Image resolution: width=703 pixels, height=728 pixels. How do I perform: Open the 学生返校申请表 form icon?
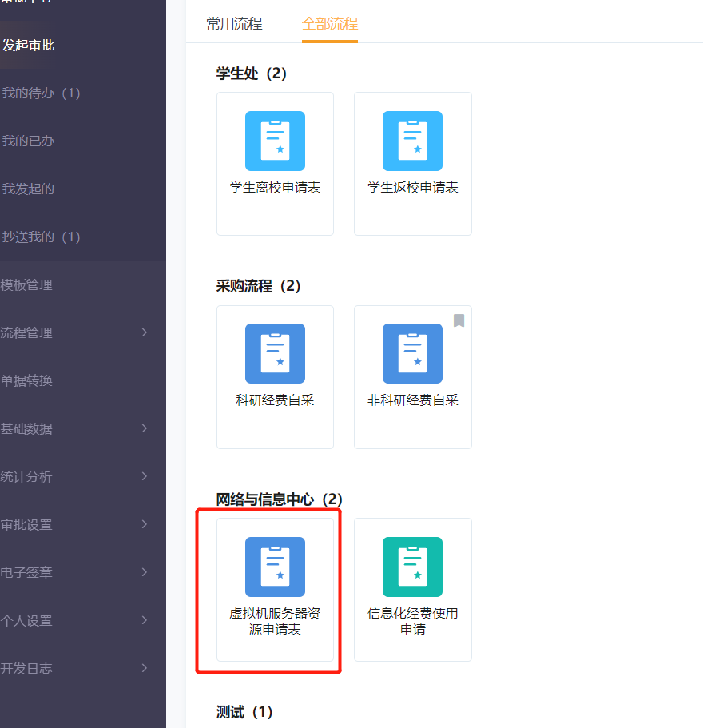412,141
